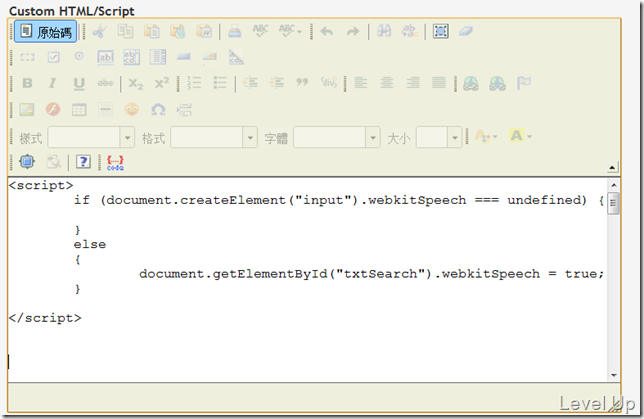
Task: Click the Anchor flag icon
Action: coord(523,83)
